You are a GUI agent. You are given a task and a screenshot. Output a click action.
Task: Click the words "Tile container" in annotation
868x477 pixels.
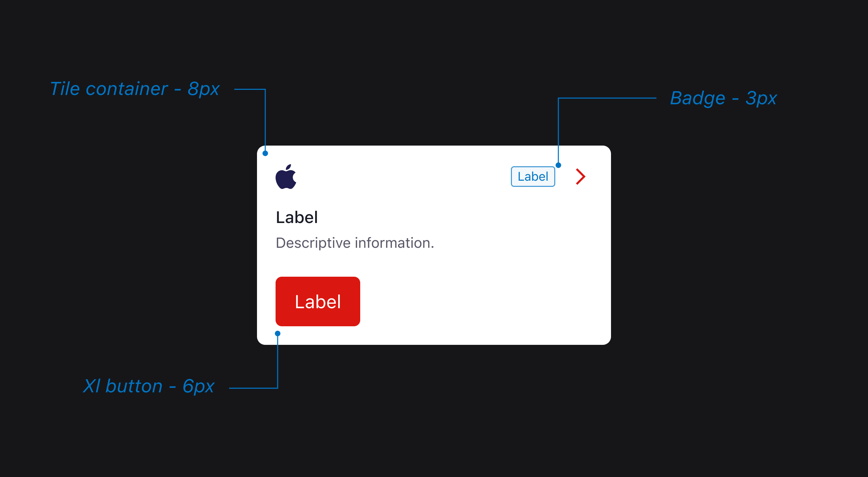109,89
